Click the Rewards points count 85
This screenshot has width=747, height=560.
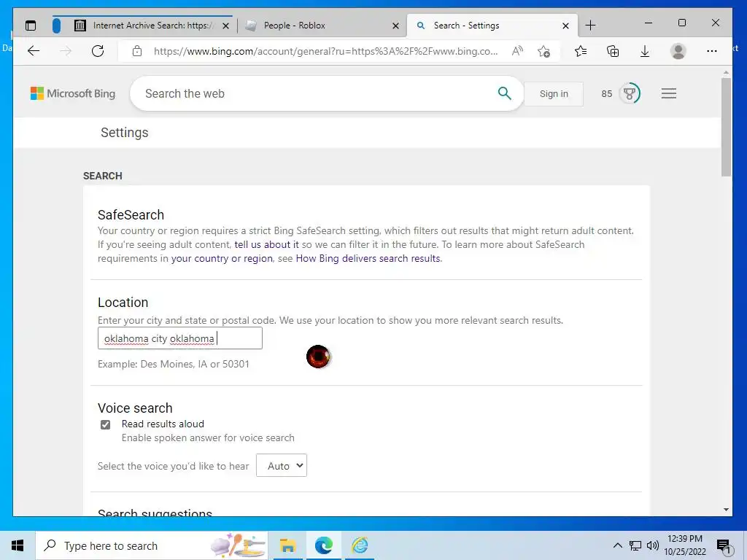coord(606,94)
